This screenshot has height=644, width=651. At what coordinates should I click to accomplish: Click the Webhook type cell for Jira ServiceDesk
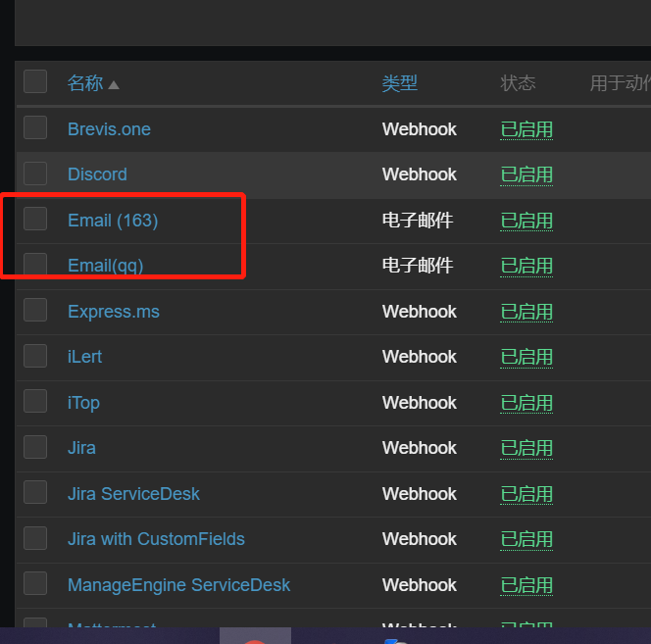pyautogui.click(x=420, y=494)
